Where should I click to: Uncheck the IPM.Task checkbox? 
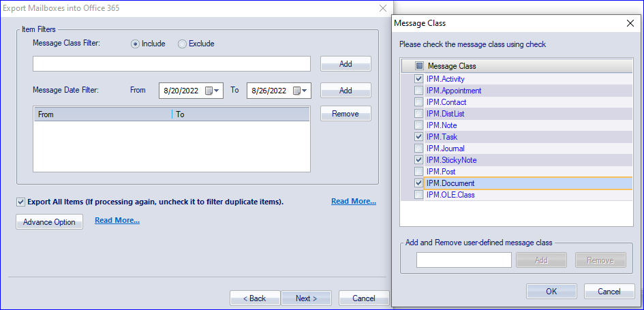click(418, 137)
